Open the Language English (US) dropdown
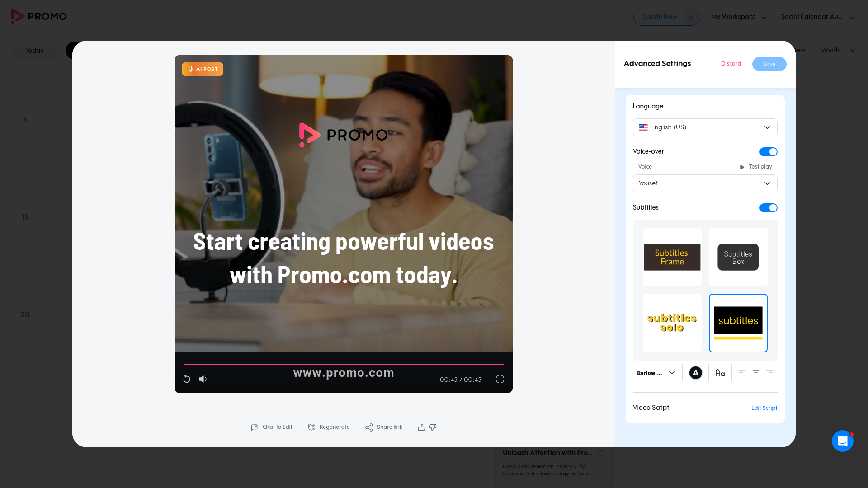Viewport: 868px width, 488px height. [705, 127]
